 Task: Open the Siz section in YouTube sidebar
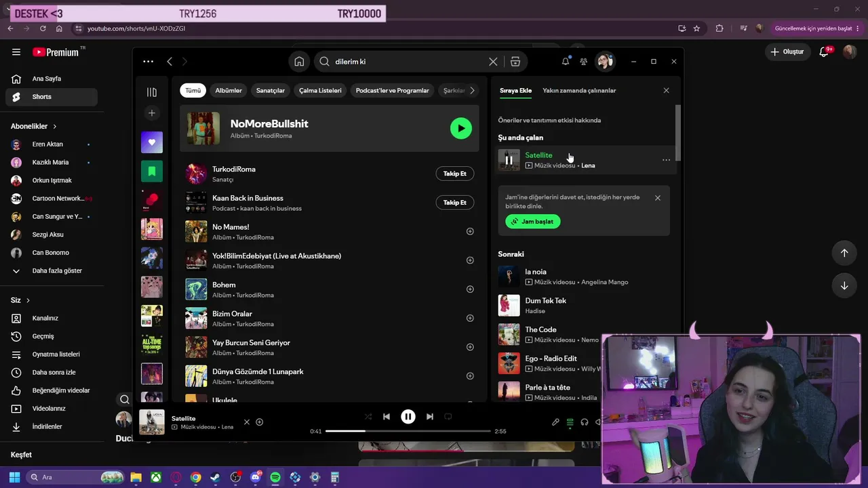coord(20,300)
